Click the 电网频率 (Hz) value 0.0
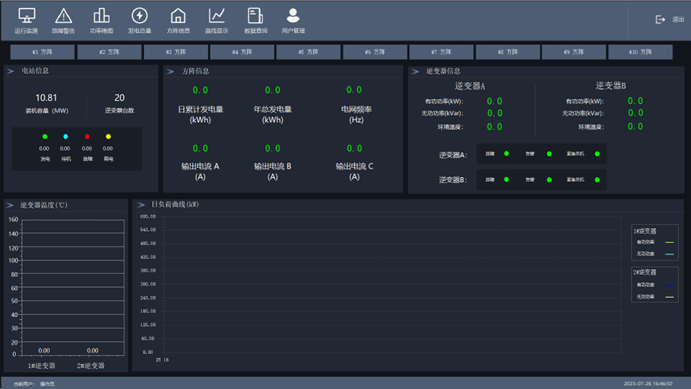Screen dimensions: 691x389 pos(354,90)
